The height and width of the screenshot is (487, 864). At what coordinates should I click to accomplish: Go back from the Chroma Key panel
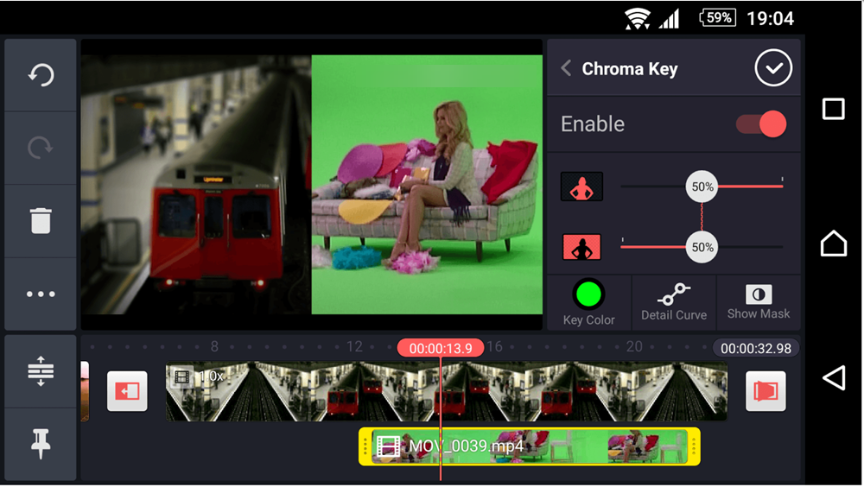tap(566, 68)
